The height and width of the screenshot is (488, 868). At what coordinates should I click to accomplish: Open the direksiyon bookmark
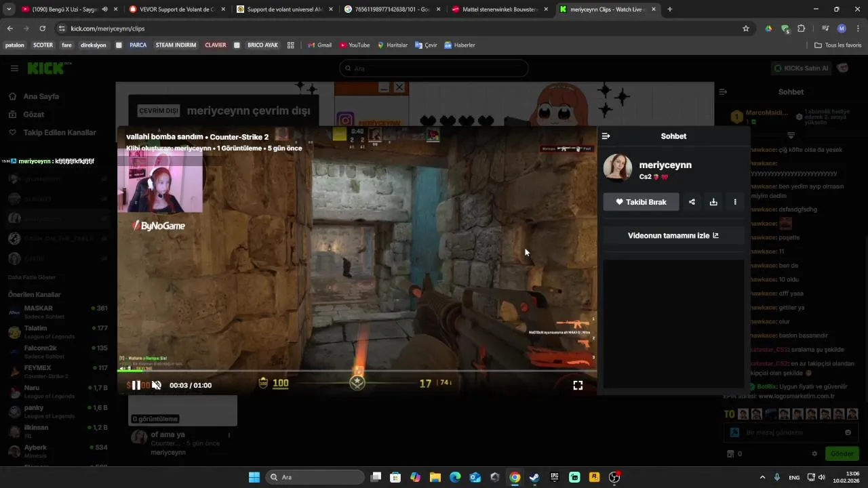click(94, 45)
